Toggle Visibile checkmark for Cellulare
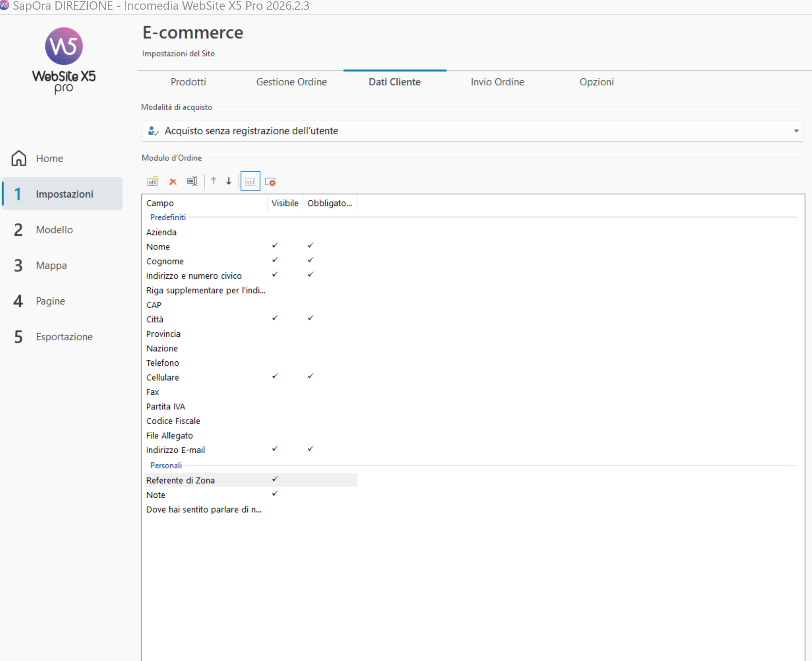 tap(275, 376)
